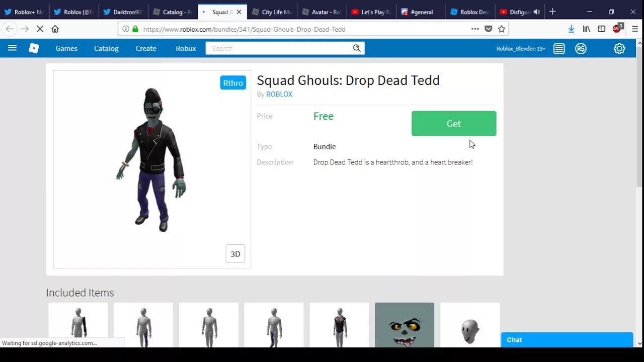This screenshot has width=644, height=362.
Task: Switch to the Catalog tab
Action: [173, 12]
